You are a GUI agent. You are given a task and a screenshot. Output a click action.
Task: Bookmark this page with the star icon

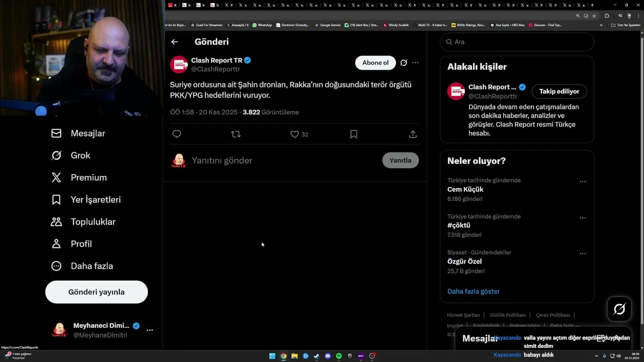pos(594,16)
